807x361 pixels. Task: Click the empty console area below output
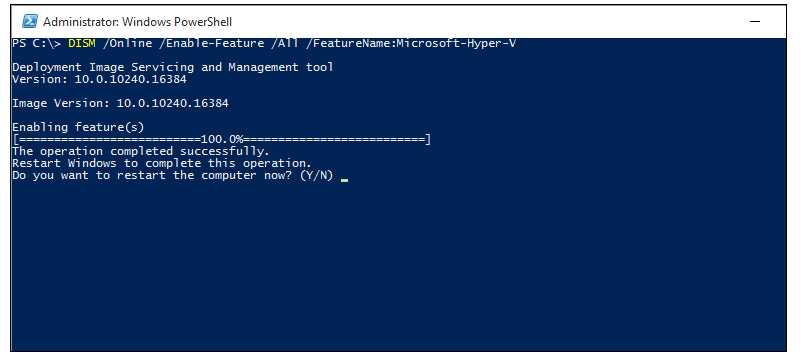pos(398,268)
